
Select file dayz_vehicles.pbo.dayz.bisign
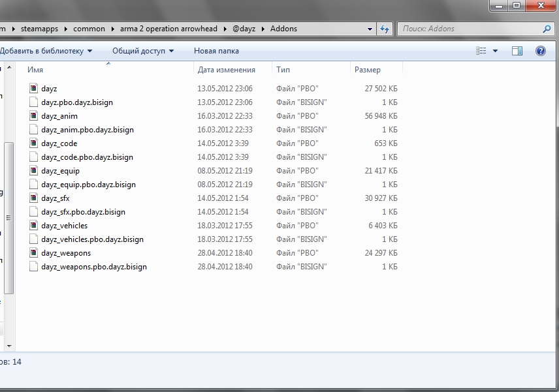tap(92, 239)
